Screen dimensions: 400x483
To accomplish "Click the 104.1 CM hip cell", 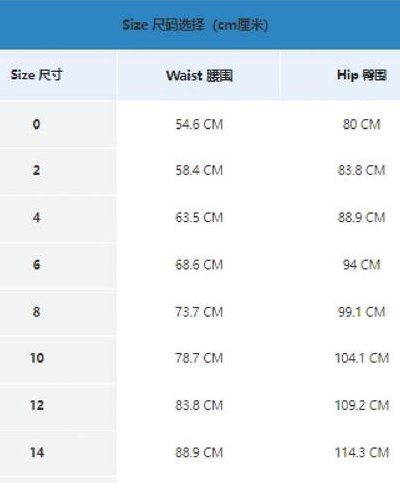I will (x=362, y=358).
